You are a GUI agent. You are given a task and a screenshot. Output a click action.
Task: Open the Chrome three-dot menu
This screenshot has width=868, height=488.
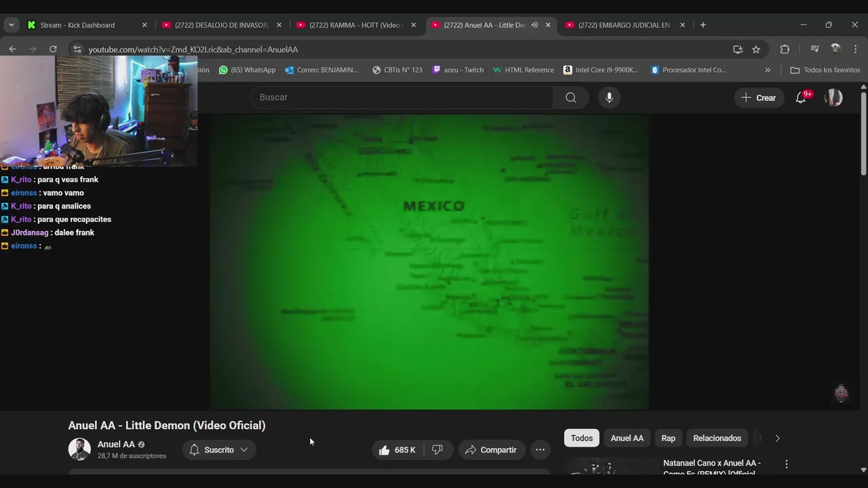point(856,49)
